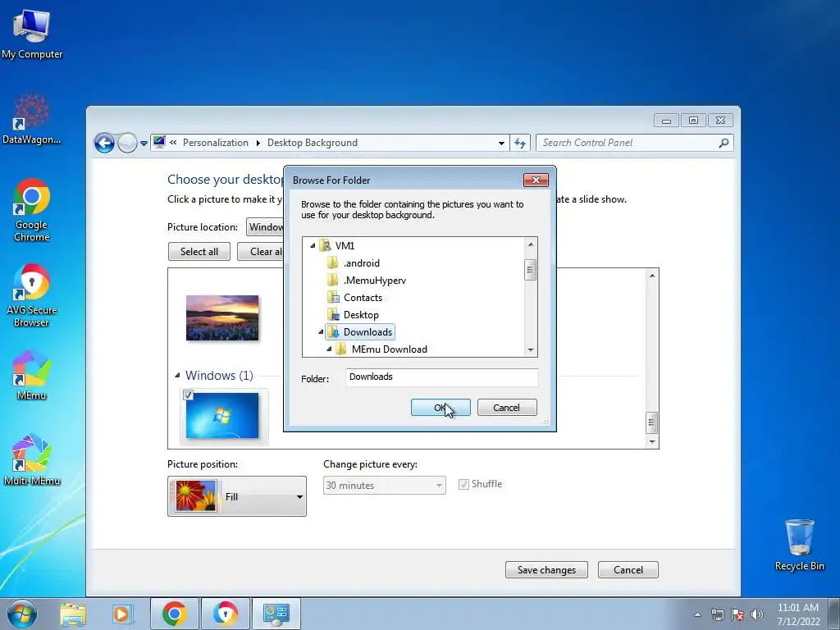The height and width of the screenshot is (630, 840).
Task: Open Action Center flag tray icon
Action: click(737, 614)
